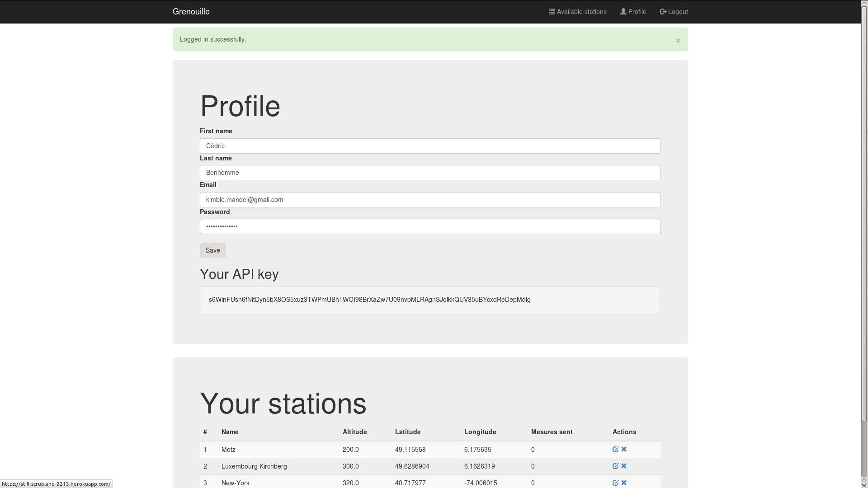Select the API key text

369,300
